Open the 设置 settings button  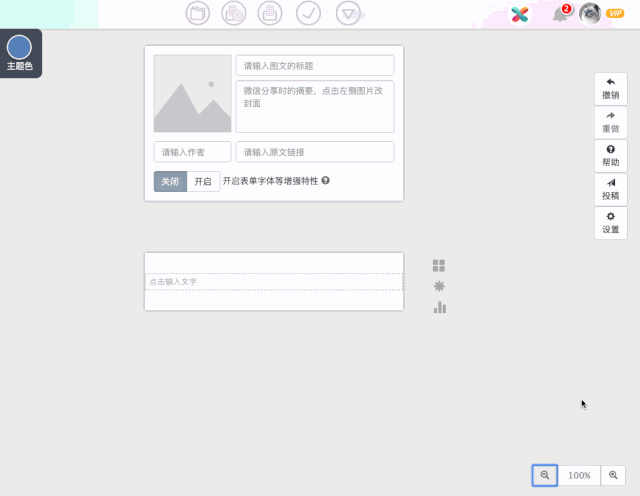point(611,223)
